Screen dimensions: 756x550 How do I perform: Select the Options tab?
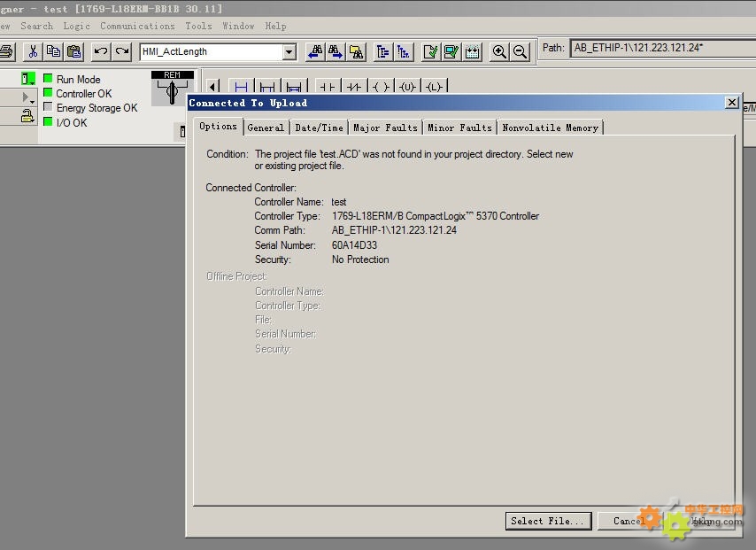tap(218, 127)
